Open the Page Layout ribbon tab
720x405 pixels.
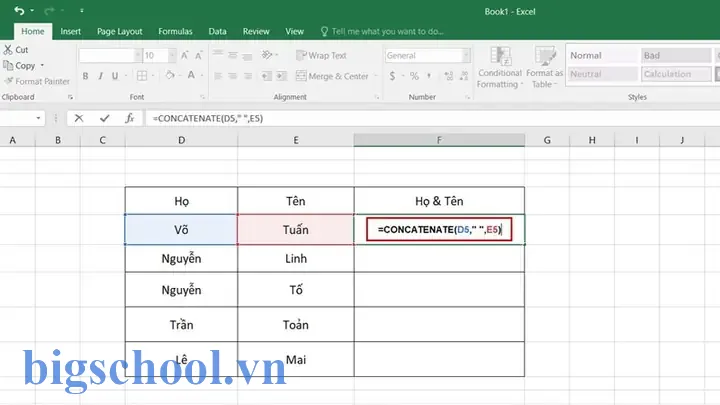pos(119,31)
